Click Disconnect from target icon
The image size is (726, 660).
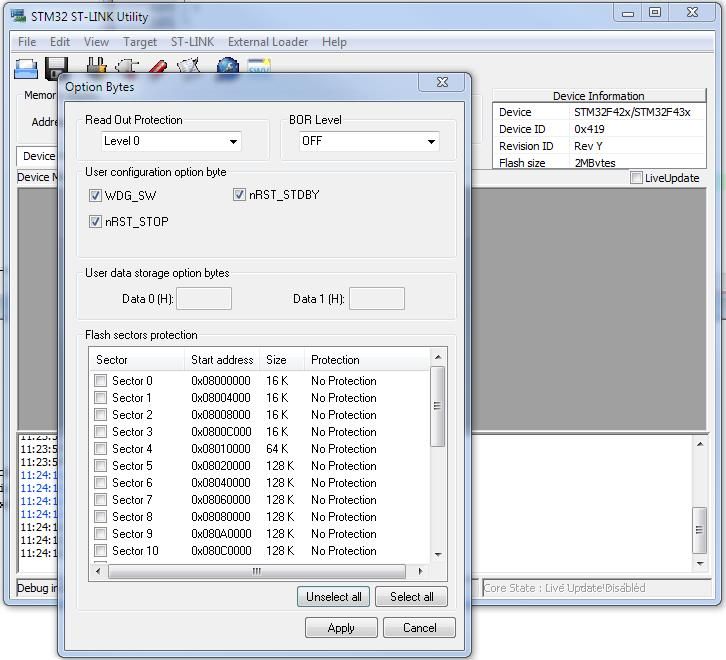(127, 65)
